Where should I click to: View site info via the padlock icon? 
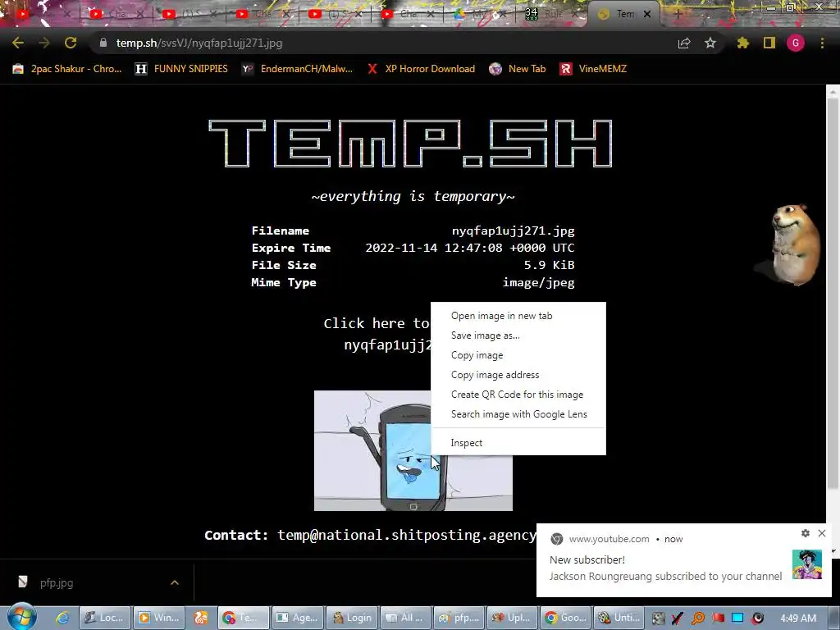[103, 43]
